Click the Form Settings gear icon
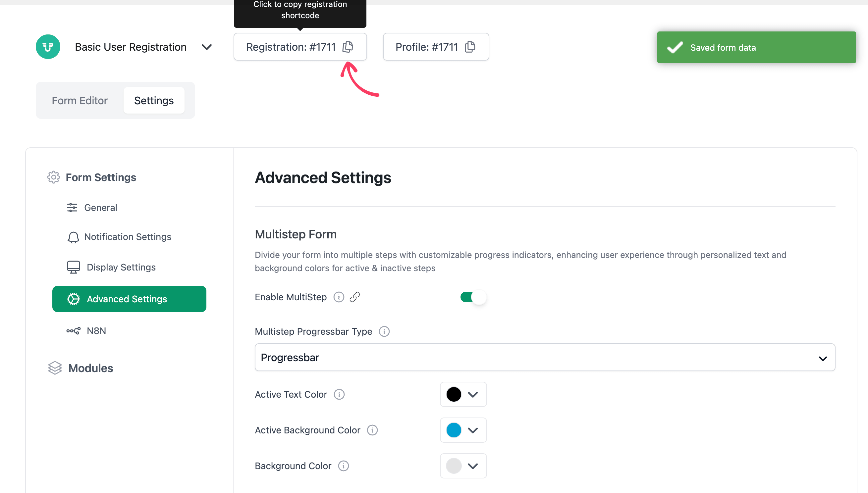This screenshot has width=868, height=493. pos(54,177)
